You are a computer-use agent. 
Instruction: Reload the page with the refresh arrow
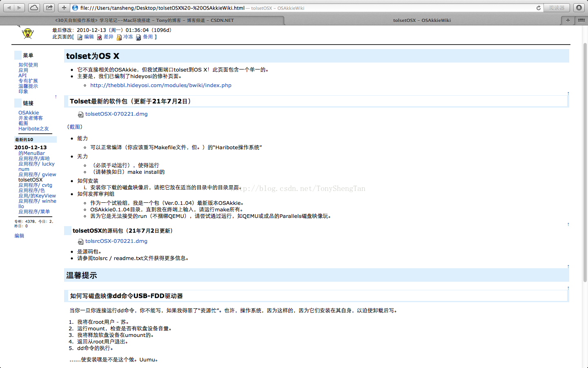tap(539, 8)
